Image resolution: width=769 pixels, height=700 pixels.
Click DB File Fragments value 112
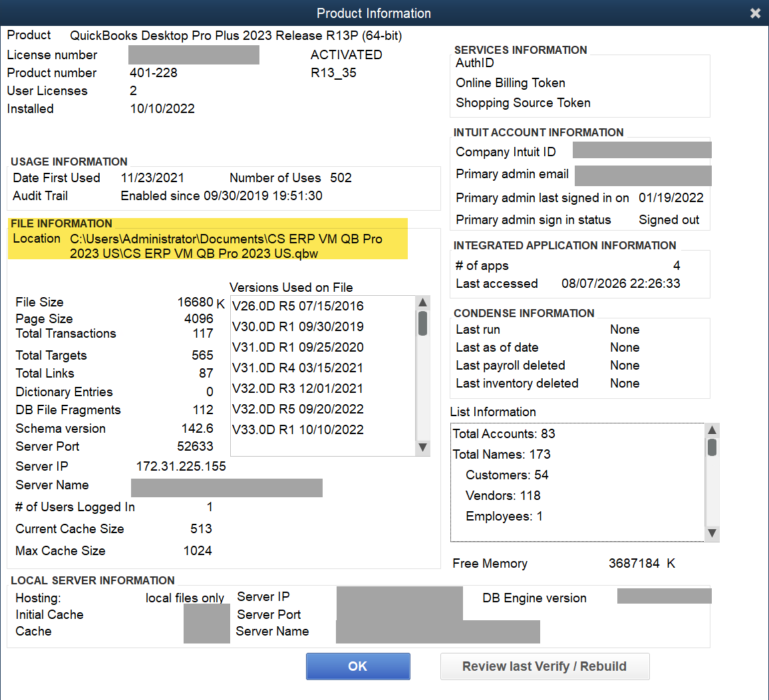[x=203, y=409]
